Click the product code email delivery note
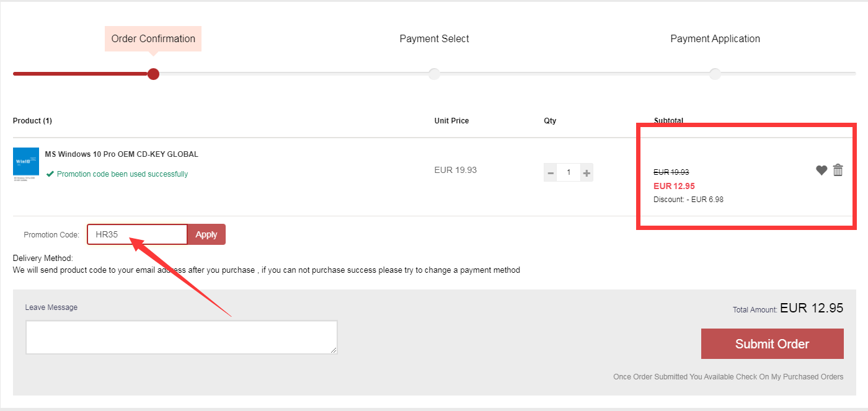Image resolution: width=868 pixels, height=411 pixels. click(267, 270)
